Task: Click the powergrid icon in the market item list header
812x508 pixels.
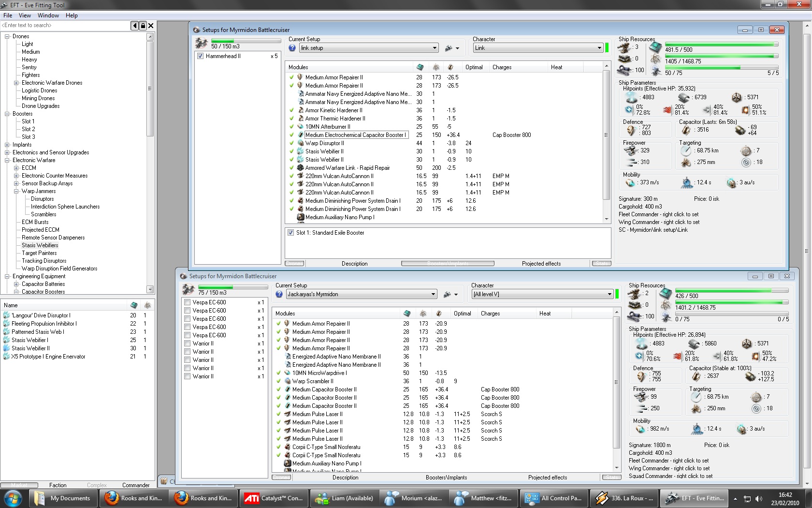Action: click(147, 305)
